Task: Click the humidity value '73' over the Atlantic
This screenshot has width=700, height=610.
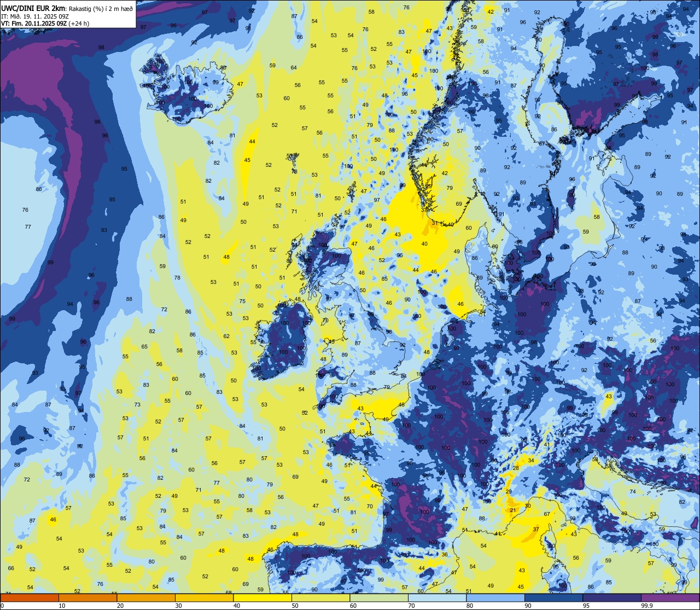Action: (x=137, y=405)
